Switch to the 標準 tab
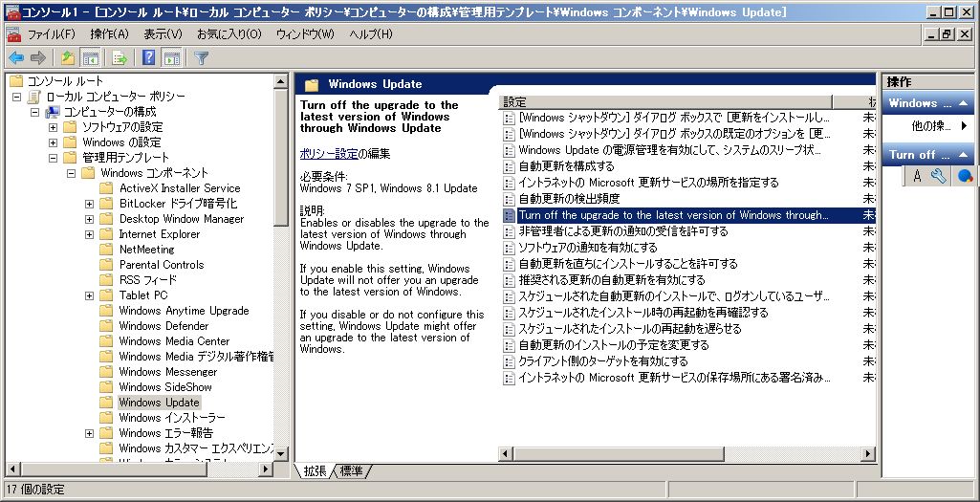The width and height of the screenshot is (980, 502). pos(352,471)
